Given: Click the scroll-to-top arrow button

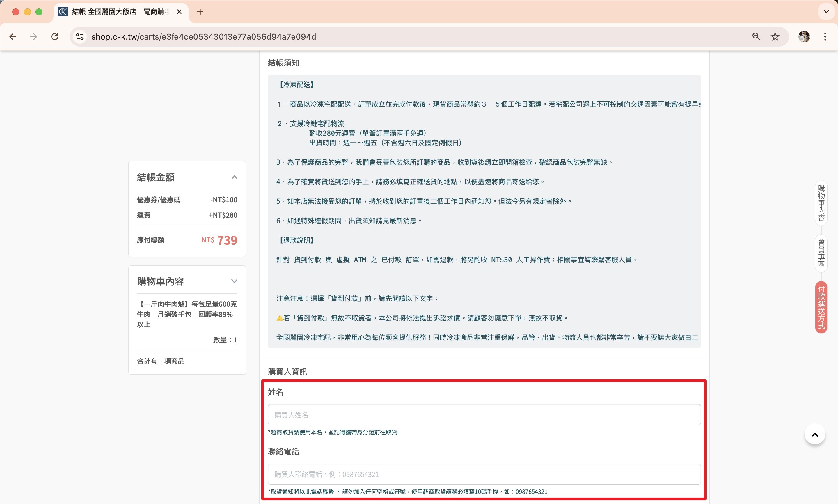Looking at the screenshot, I should [x=815, y=434].
